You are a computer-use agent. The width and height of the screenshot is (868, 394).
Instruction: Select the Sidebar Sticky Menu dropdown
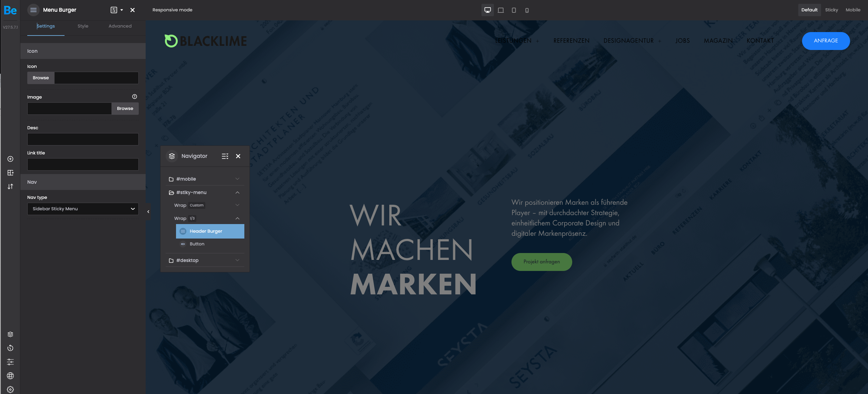point(82,208)
